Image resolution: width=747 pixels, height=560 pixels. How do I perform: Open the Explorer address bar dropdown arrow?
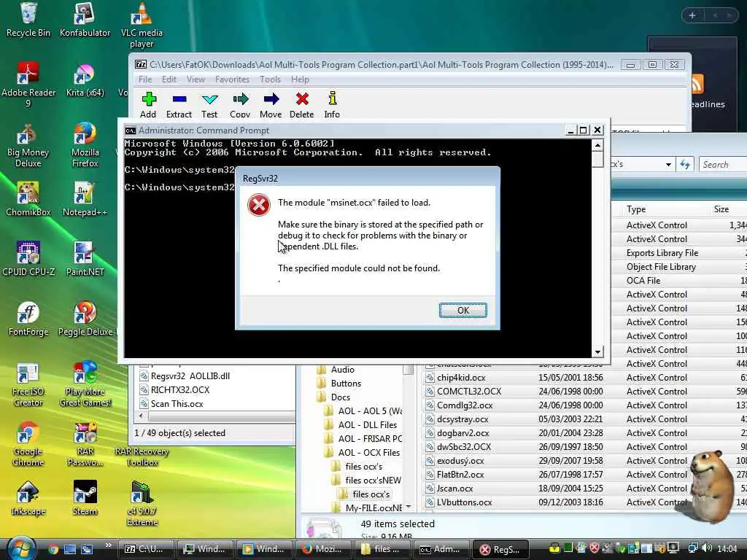pos(668,165)
